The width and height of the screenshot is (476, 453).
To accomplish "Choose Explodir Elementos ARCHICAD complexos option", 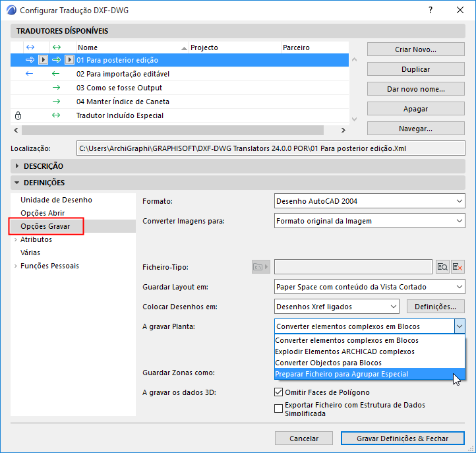I will click(369, 351).
